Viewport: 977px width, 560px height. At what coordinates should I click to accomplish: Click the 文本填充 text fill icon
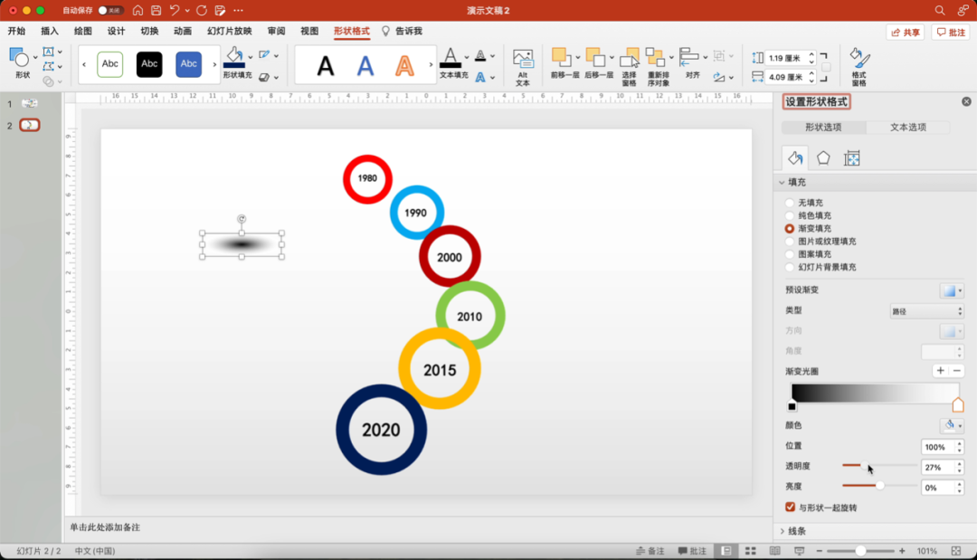450,57
